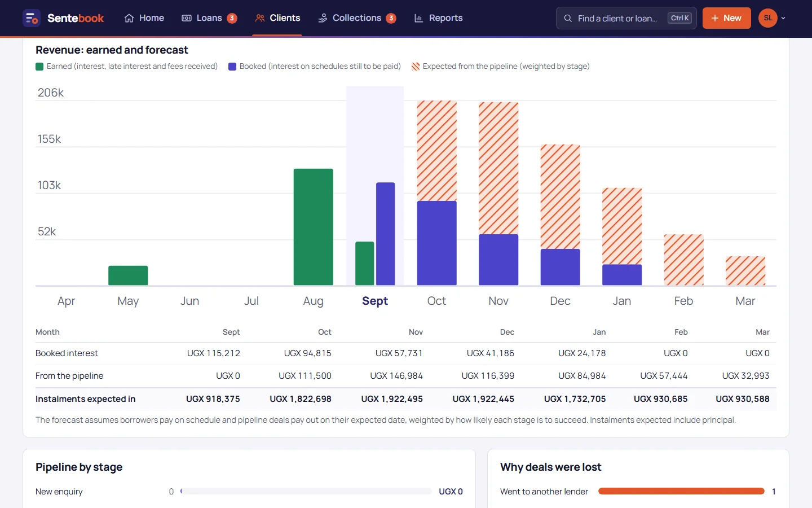Screen dimensions: 812x508
Task: Click the Sentebook logo icon
Action: 32,18
